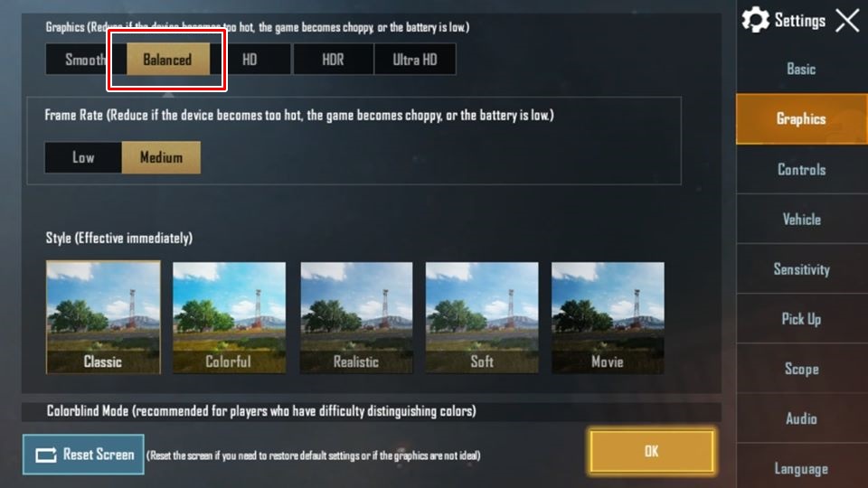Choose HDR graphics option

[x=333, y=60]
